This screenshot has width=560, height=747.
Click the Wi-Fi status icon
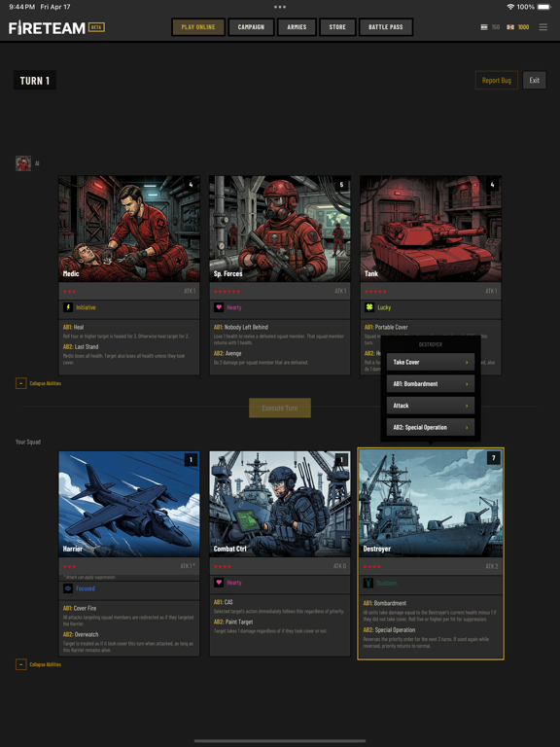(x=510, y=7)
